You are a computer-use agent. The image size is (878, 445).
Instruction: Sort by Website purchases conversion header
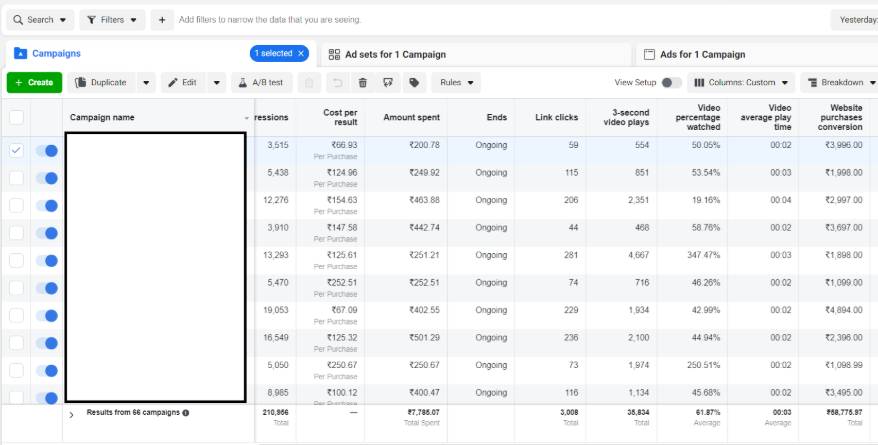(841, 117)
